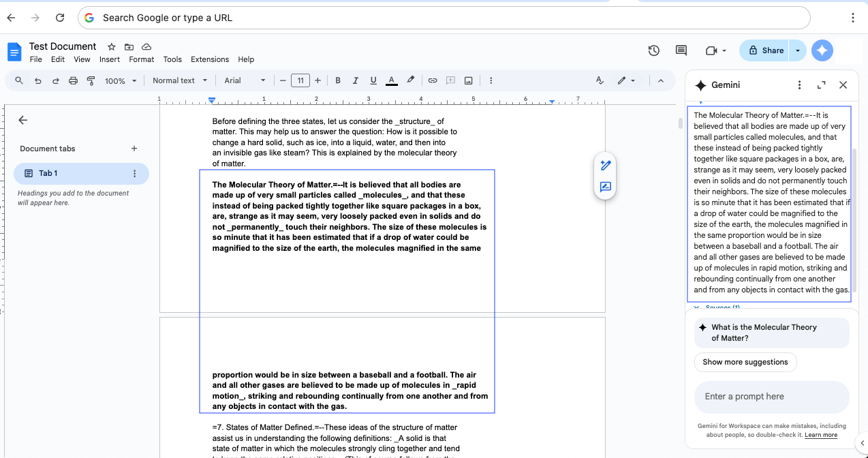
Task: Click the font size 11 field
Action: pos(300,80)
